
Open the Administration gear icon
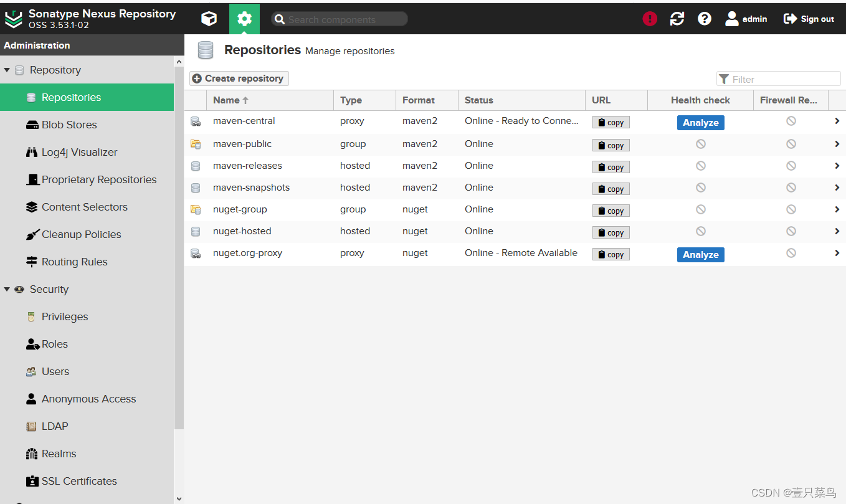click(244, 19)
